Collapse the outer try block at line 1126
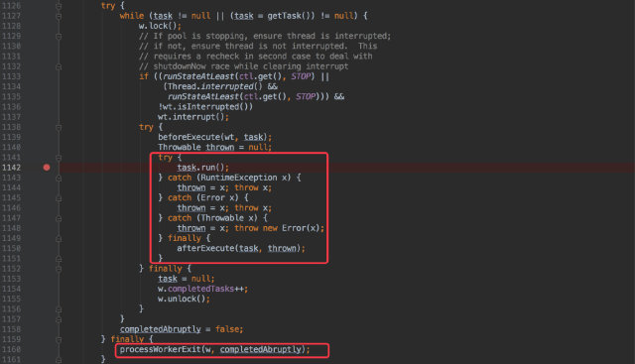Viewport: 635px width, 364px height. click(59, 6)
